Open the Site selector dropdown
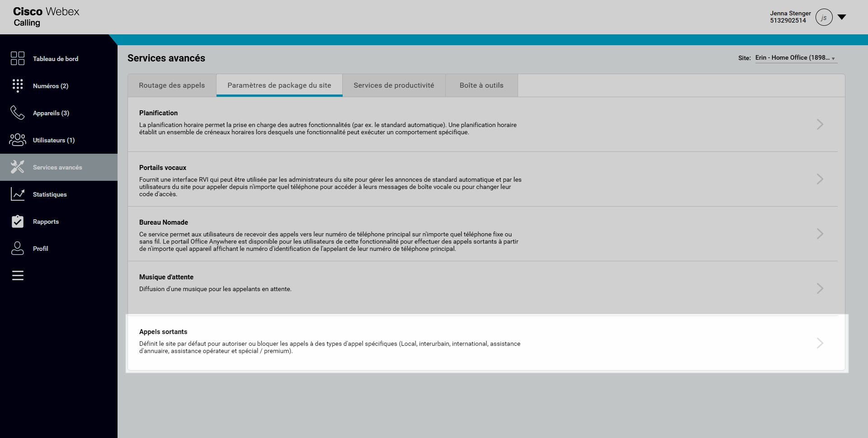 [x=795, y=58]
